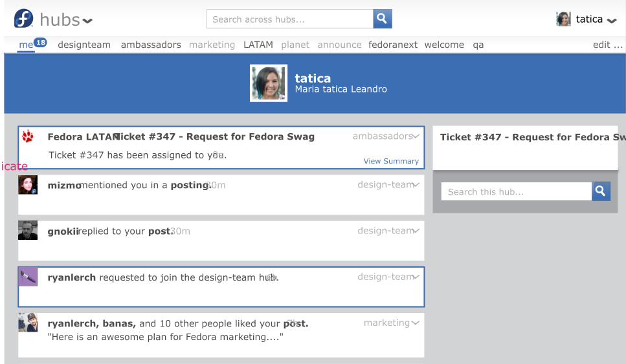Click ryanlerch's purple knife avatar

[x=28, y=277]
